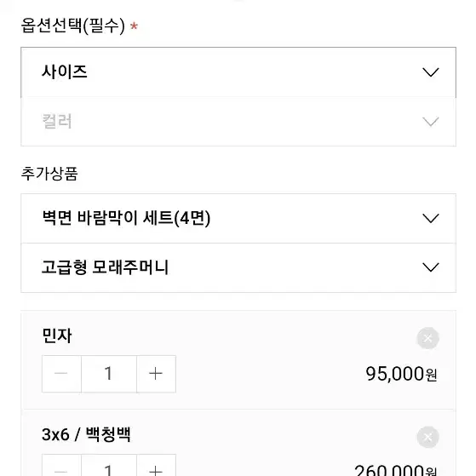The height and width of the screenshot is (476, 476).
Task: Remove the 민자 item with X
Action: tap(428, 338)
